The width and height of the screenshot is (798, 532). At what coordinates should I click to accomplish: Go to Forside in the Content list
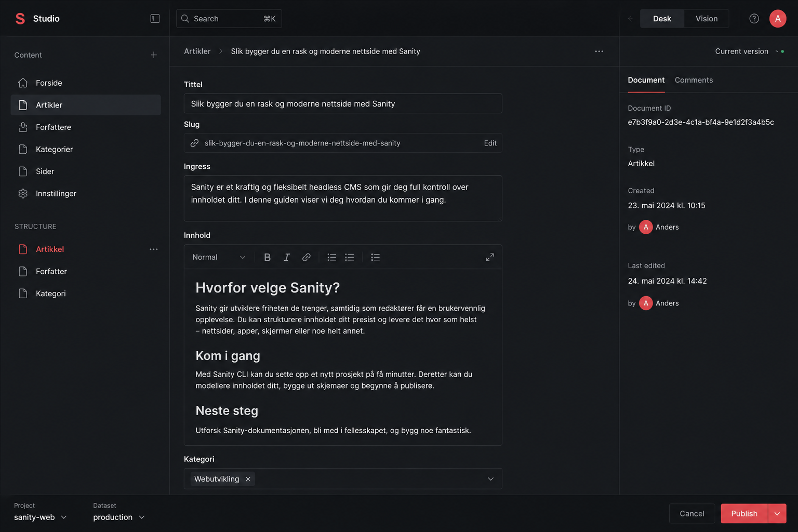[x=86, y=83]
